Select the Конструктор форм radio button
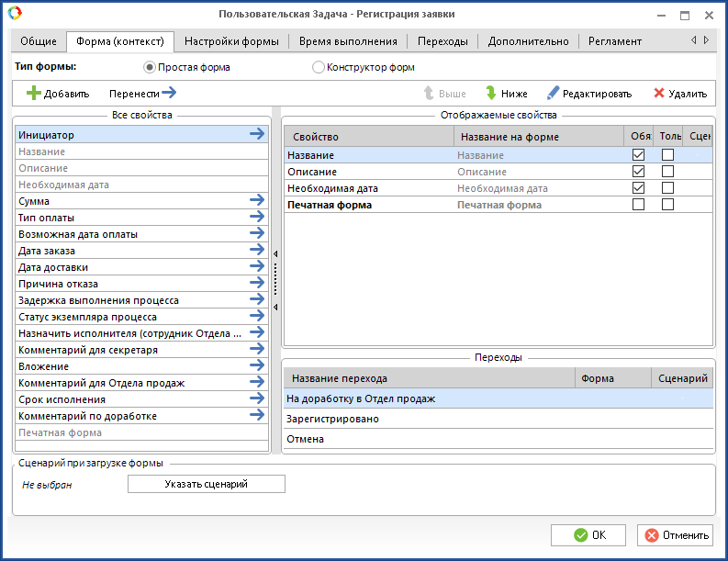 (319, 67)
